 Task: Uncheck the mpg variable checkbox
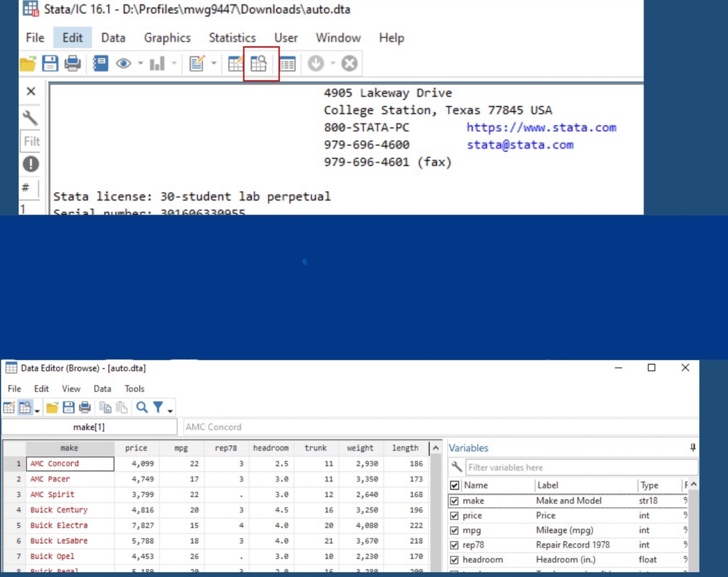click(454, 531)
